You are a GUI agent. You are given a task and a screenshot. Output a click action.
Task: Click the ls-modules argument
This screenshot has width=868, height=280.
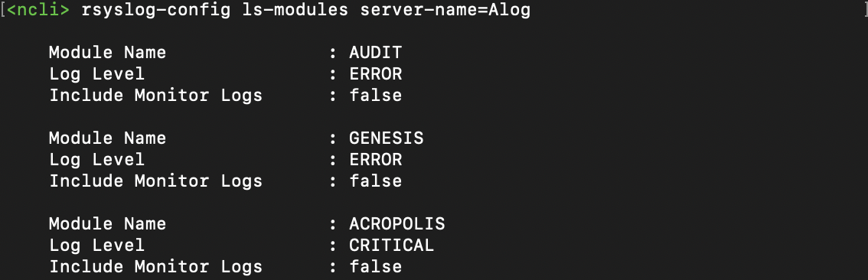pos(295,10)
